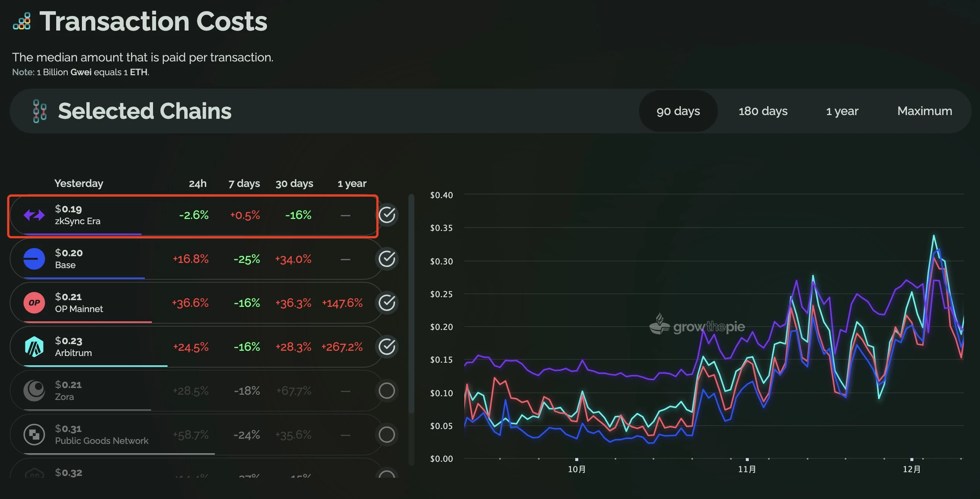Click Base +34.0% 30 days change
The width and height of the screenshot is (980, 499).
coord(293,259)
